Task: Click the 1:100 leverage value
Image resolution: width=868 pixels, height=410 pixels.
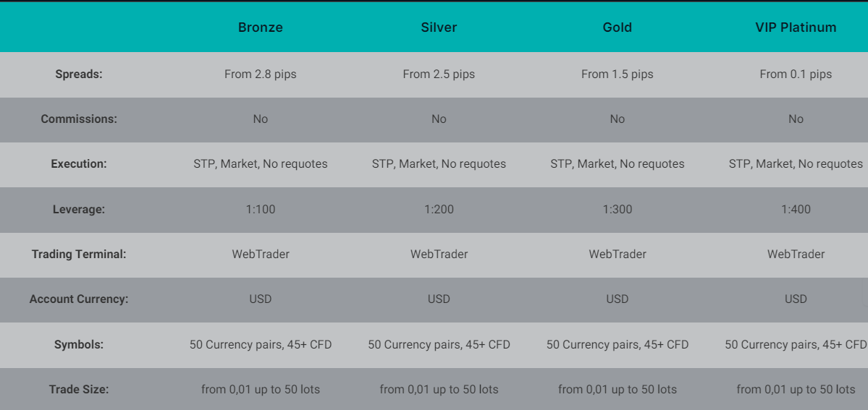Action: 261,209
